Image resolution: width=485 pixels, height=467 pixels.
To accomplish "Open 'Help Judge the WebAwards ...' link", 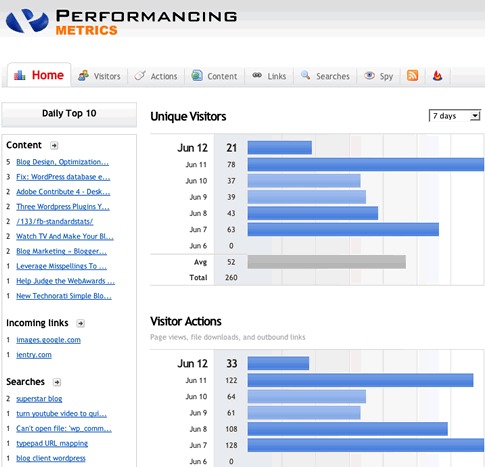I will tap(65, 281).
